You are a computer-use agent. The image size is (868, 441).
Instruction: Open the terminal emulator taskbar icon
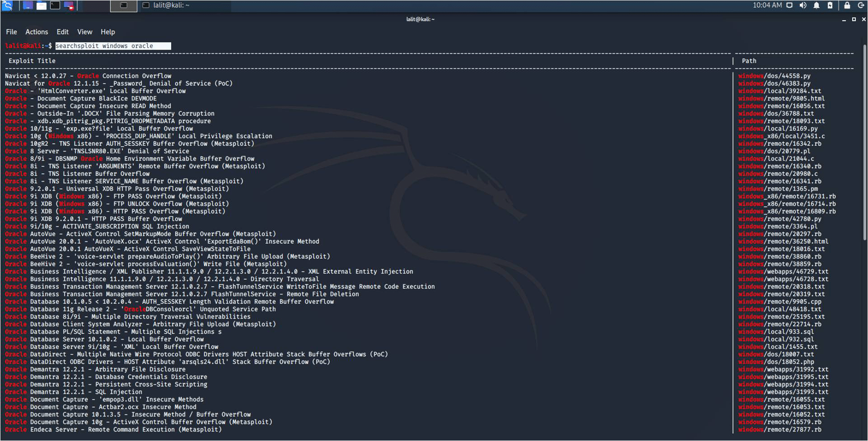tap(55, 6)
